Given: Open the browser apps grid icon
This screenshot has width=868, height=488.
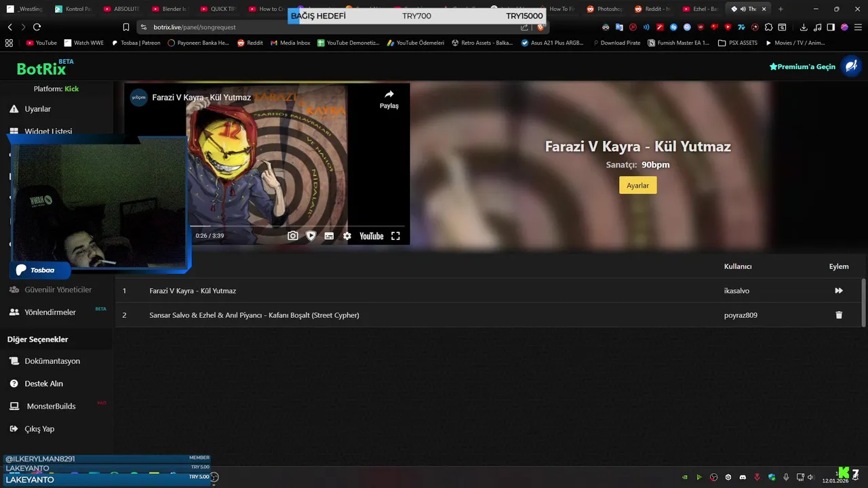Looking at the screenshot, I should pyautogui.click(x=9, y=43).
